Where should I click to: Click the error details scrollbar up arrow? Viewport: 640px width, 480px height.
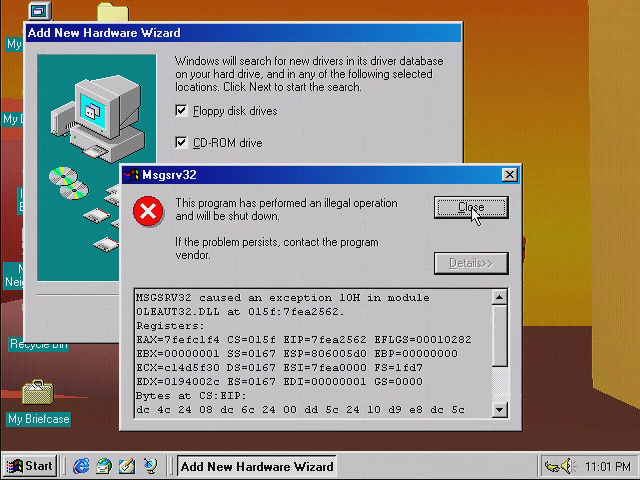500,298
